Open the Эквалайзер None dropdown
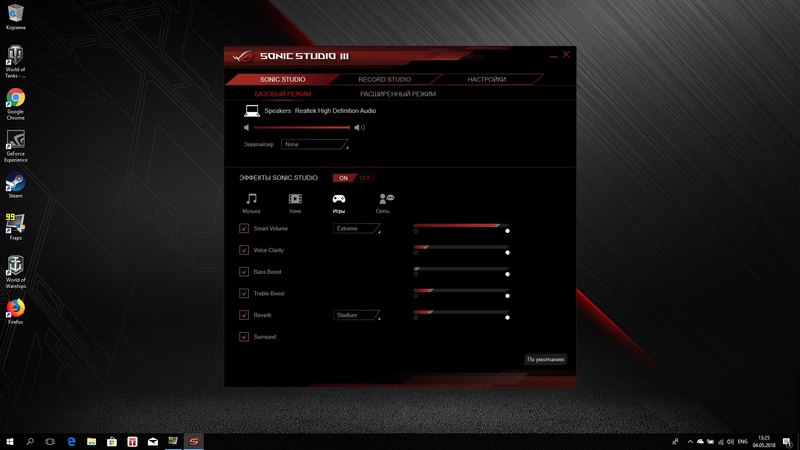800x450 pixels. (x=315, y=144)
